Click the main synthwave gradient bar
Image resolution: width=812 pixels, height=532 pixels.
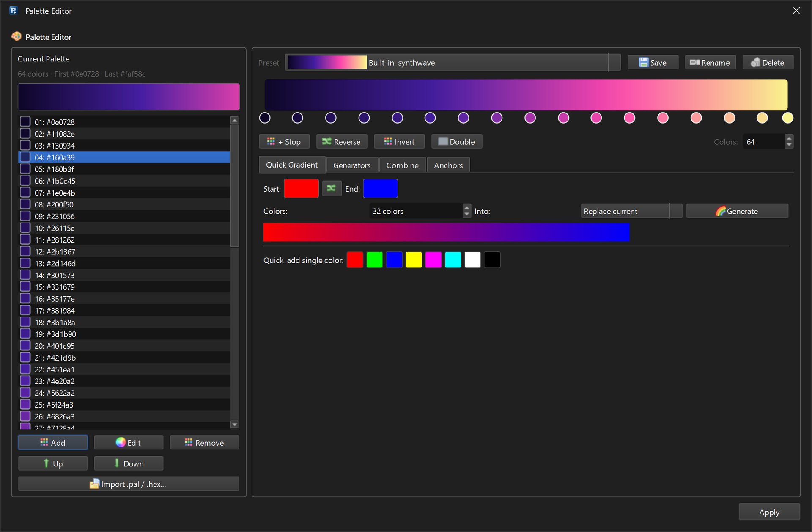(526, 95)
